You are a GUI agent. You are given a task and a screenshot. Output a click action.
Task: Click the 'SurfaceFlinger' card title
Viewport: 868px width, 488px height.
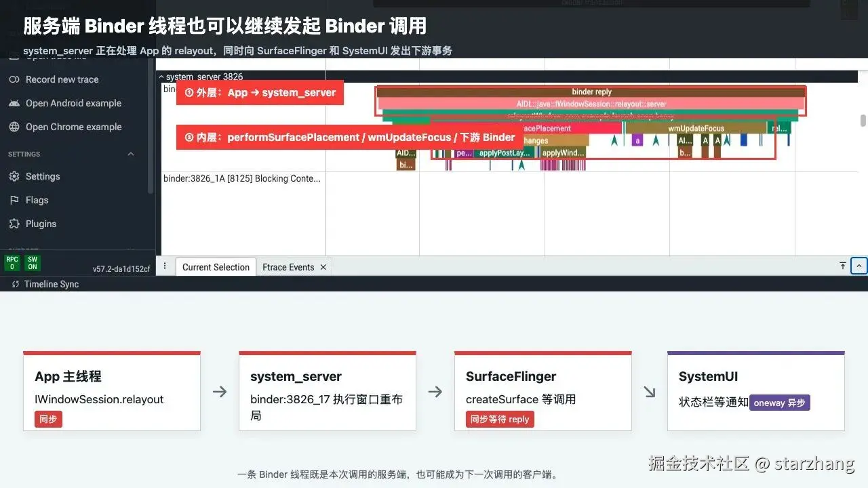(511, 376)
